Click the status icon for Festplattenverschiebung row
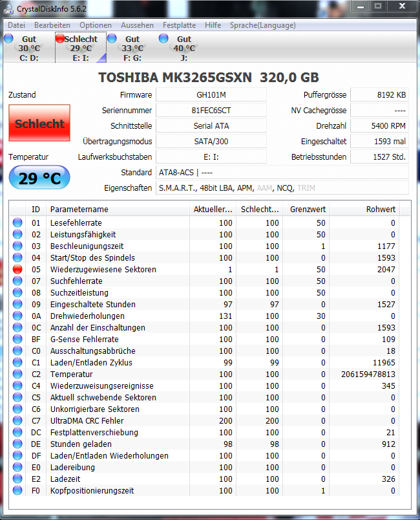420x520 pixels. click(x=17, y=432)
